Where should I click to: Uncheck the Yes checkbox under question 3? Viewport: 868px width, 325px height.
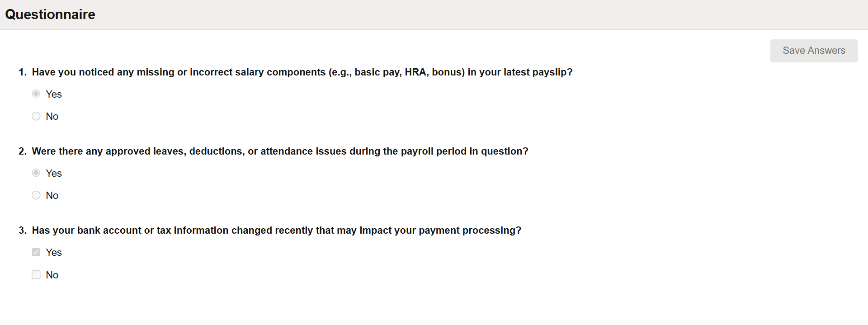pos(36,252)
